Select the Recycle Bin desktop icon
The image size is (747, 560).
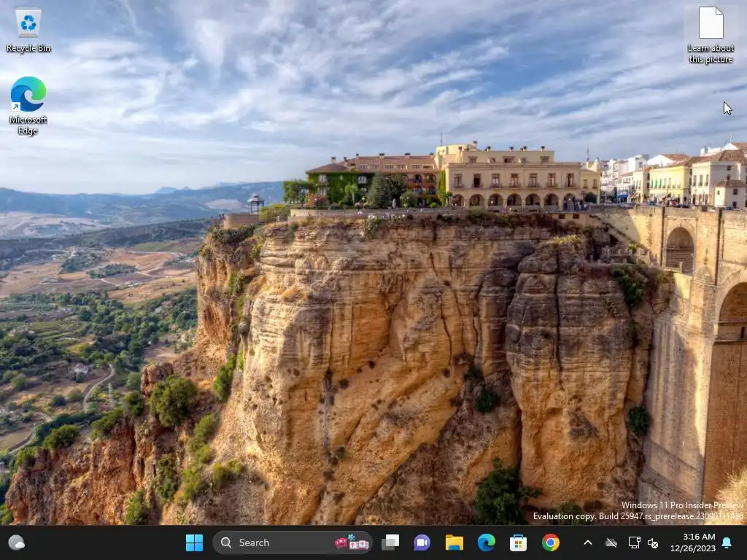coord(28,31)
